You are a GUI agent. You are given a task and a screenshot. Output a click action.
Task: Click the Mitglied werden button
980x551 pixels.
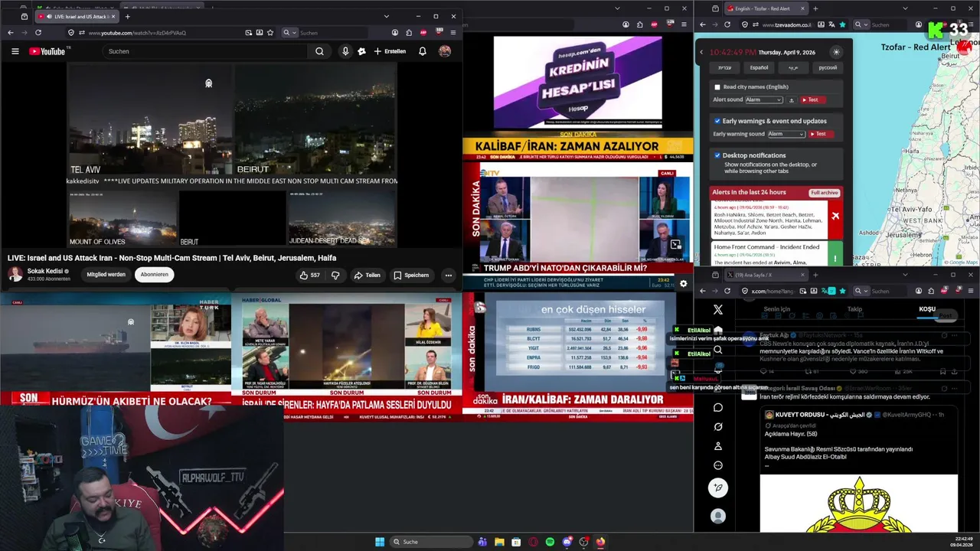[x=106, y=275]
